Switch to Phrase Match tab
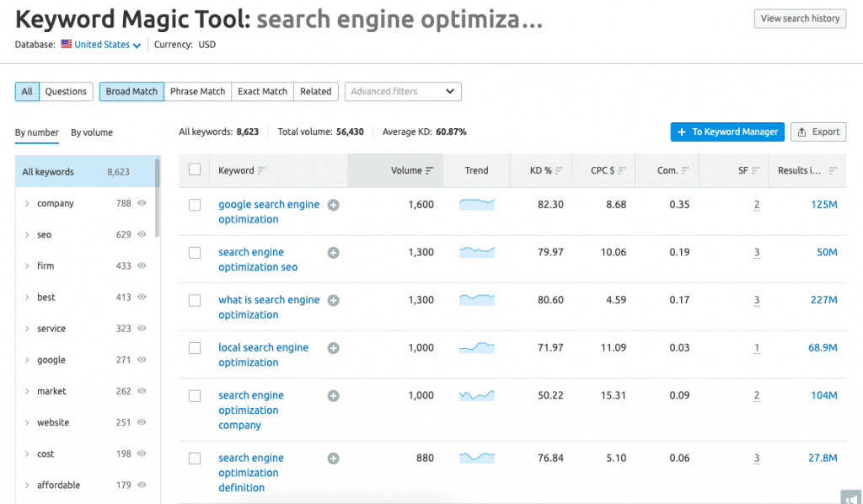Image resolution: width=863 pixels, height=504 pixels. click(197, 91)
